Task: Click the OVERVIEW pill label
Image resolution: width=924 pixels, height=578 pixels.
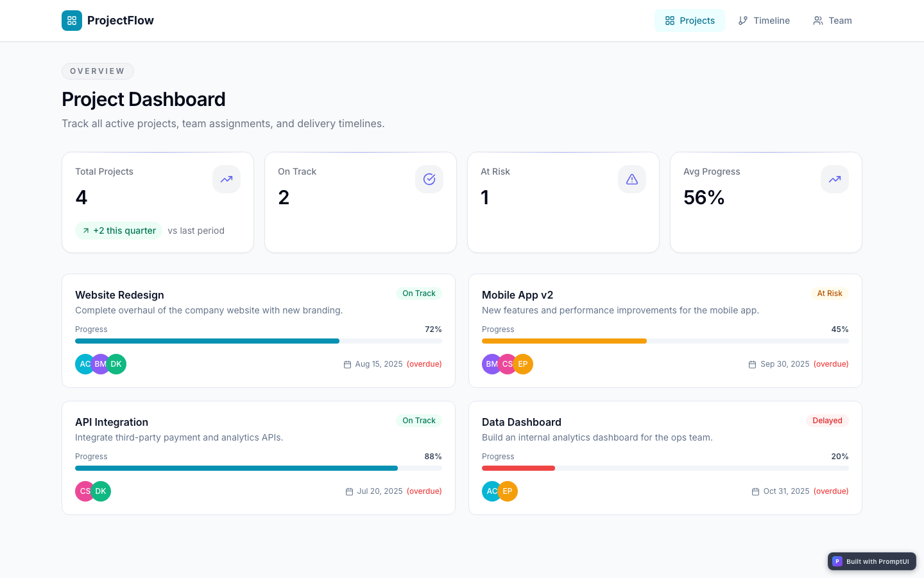Action: [x=98, y=71]
